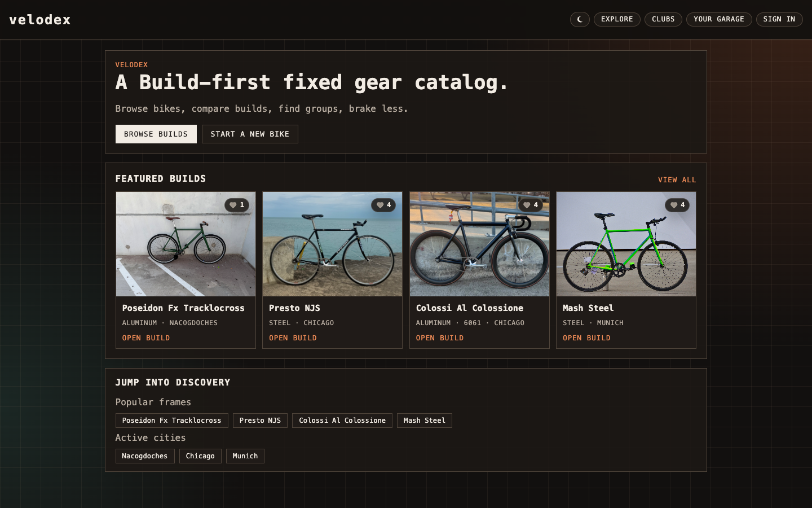
Task: Select the Chicago city chip
Action: (200, 456)
